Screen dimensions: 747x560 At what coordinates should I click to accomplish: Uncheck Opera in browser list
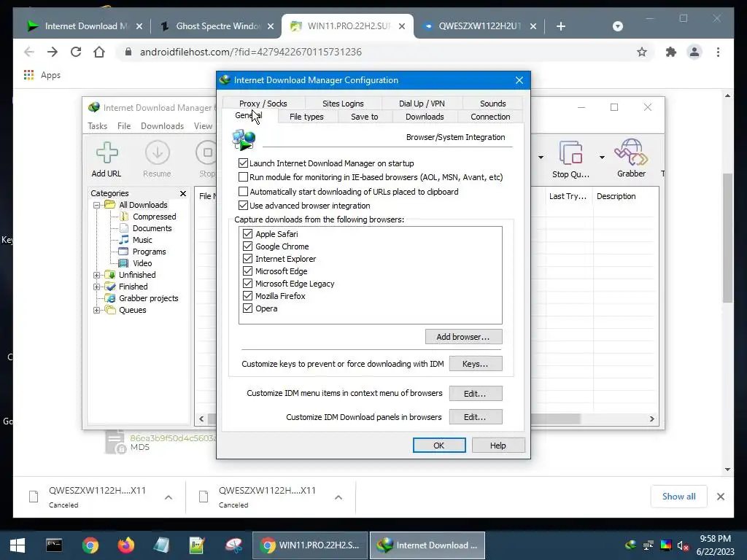coord(248,308)
